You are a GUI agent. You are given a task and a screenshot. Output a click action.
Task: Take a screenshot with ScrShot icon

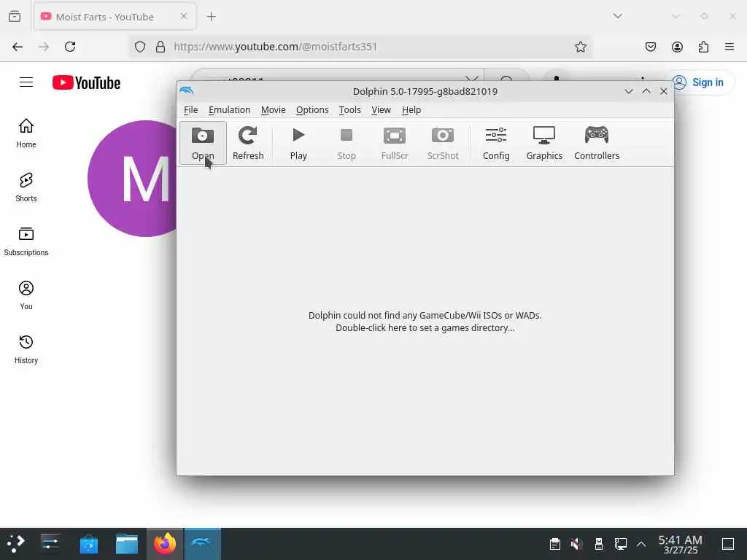coord(443,142)
